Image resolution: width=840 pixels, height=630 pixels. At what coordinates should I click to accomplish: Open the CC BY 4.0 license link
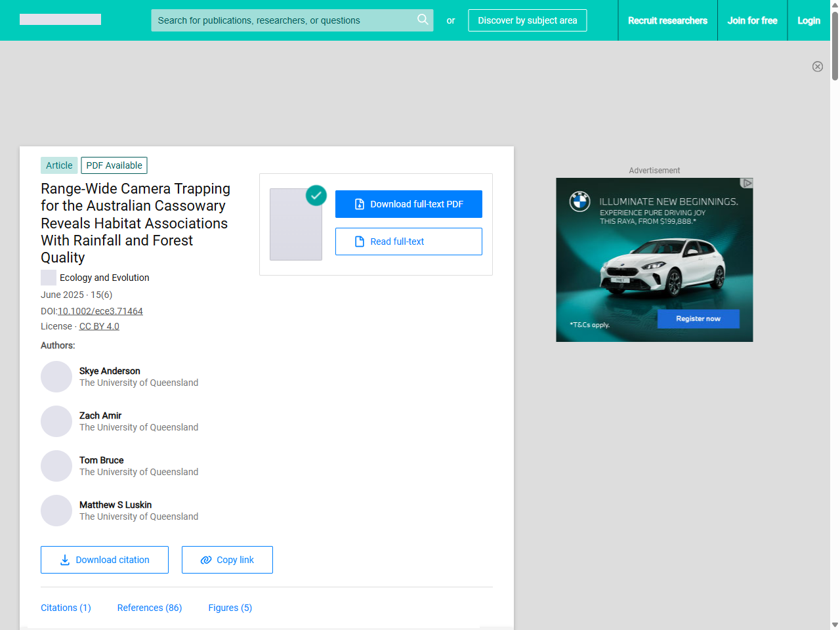99,326
